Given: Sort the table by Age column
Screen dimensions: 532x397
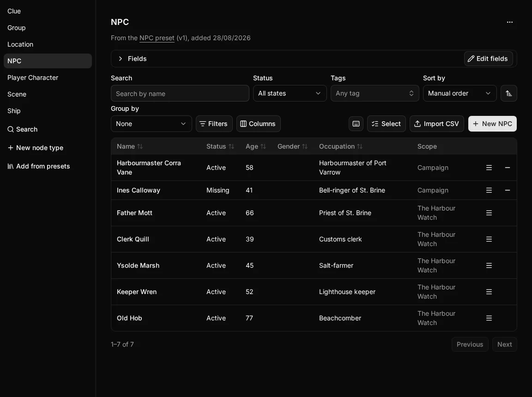Looking at the screenshot, I should point(256,146).
